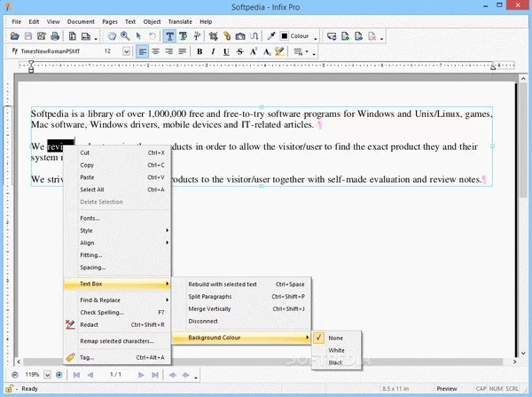Click Remap selected characters... entry

click(x=117, y=341)
